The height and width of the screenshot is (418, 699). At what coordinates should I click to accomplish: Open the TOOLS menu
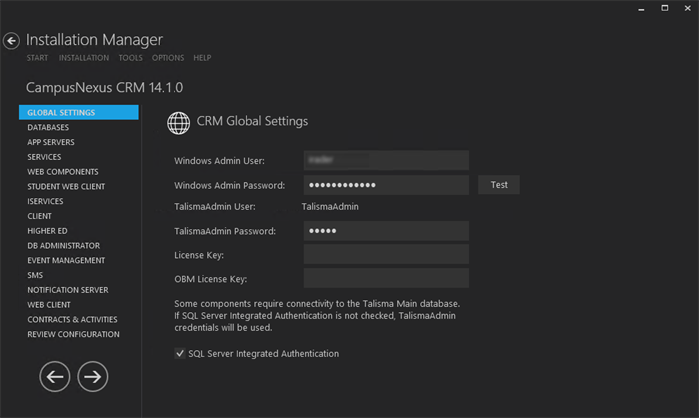pyautogui.click(x=130, y=58)
